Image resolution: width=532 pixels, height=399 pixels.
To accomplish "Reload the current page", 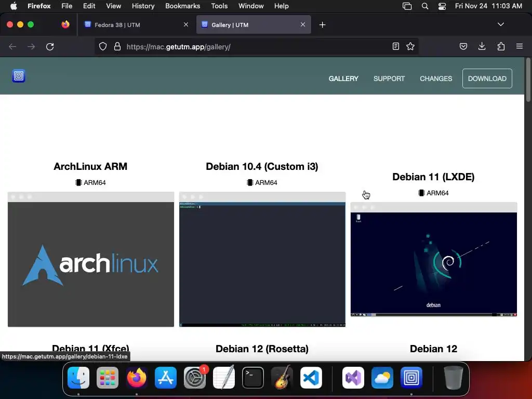I will click(50, 46).
